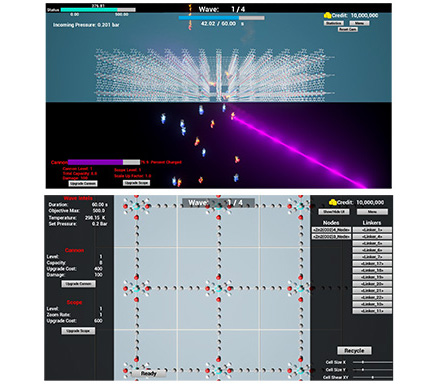
Task: Select Linker_3 from the Linkers list
Action: pyautogui.click(x=372, y=230)
